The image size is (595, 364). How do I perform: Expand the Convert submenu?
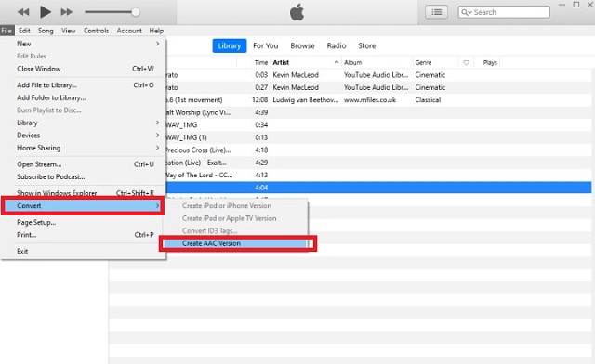(x=83, y=205)
